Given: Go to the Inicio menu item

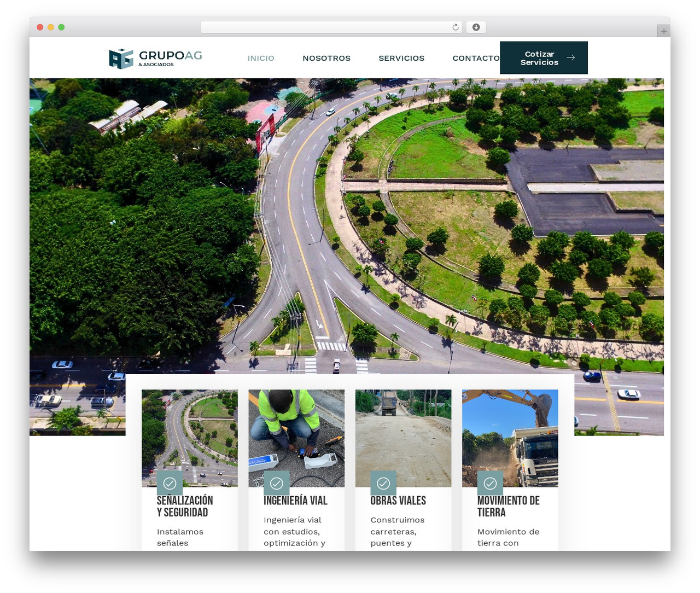Looking at the screenshot, I should 261,58.
